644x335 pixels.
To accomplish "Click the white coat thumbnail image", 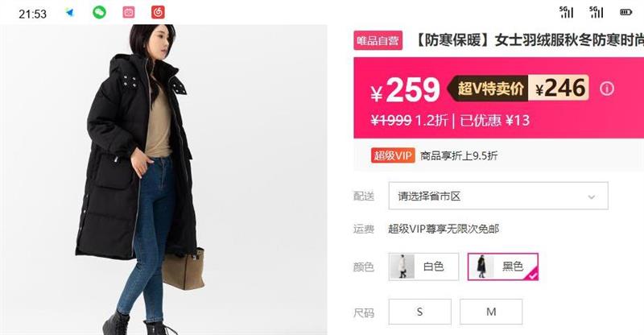I will click(402, 267).
